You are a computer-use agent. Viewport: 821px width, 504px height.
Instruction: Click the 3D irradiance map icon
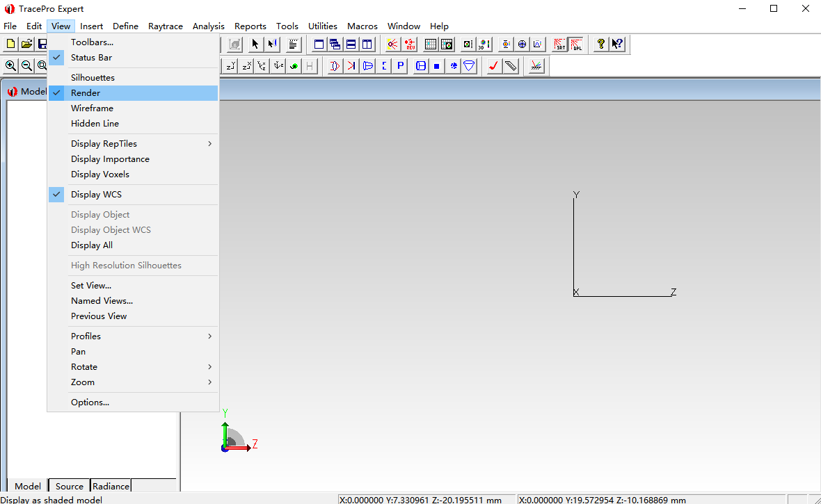point(484,44)
